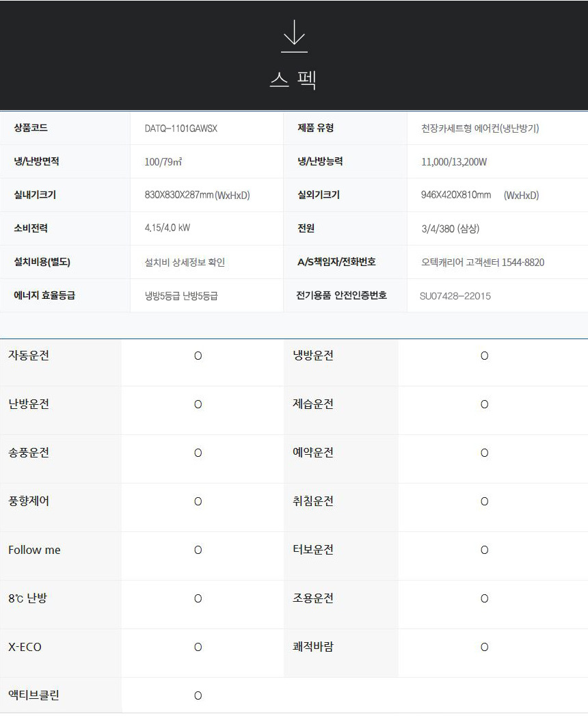
Task: Click the 스펙 section heading
Action: [x=293, y=79]
